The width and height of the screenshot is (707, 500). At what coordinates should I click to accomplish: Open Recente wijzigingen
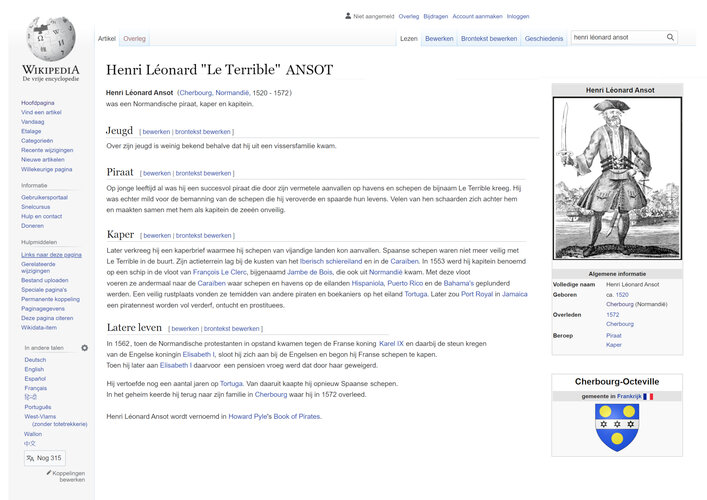click(47, 150)
